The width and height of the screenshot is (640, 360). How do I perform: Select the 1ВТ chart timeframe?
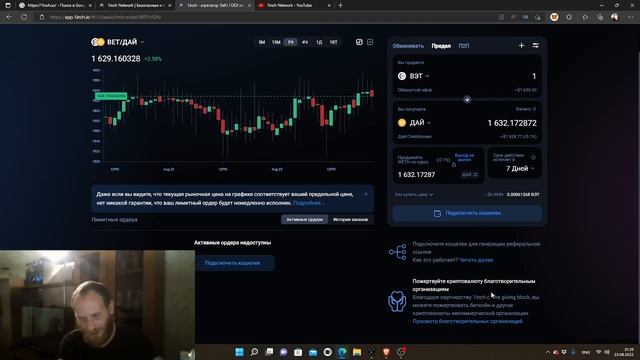pyautogui.click(x=333, y=42)
